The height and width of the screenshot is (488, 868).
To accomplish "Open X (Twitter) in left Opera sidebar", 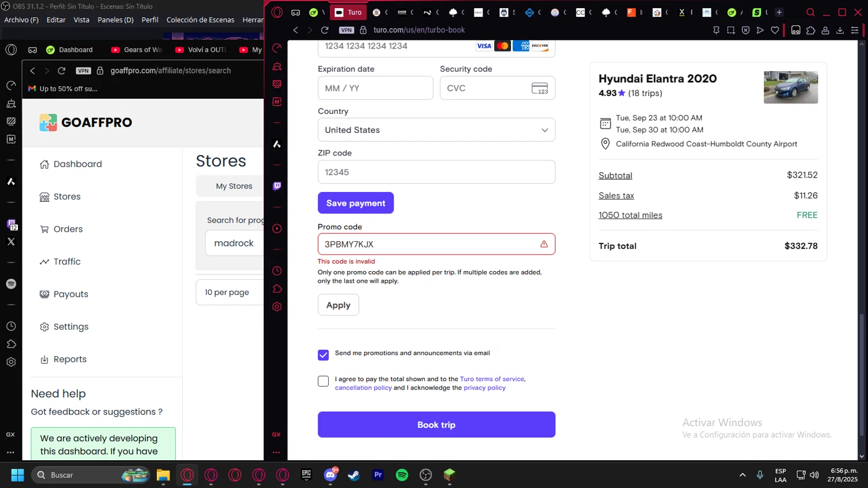I will click(11, 242).
